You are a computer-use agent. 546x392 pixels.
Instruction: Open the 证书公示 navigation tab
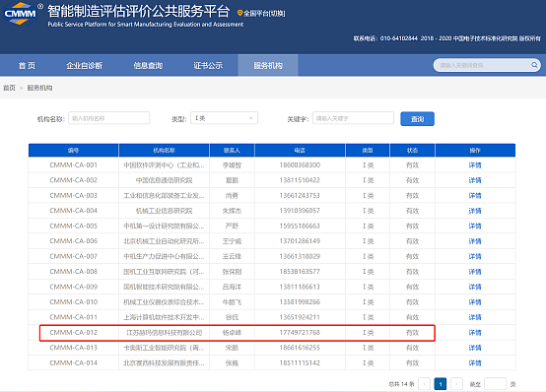(208, 65)
